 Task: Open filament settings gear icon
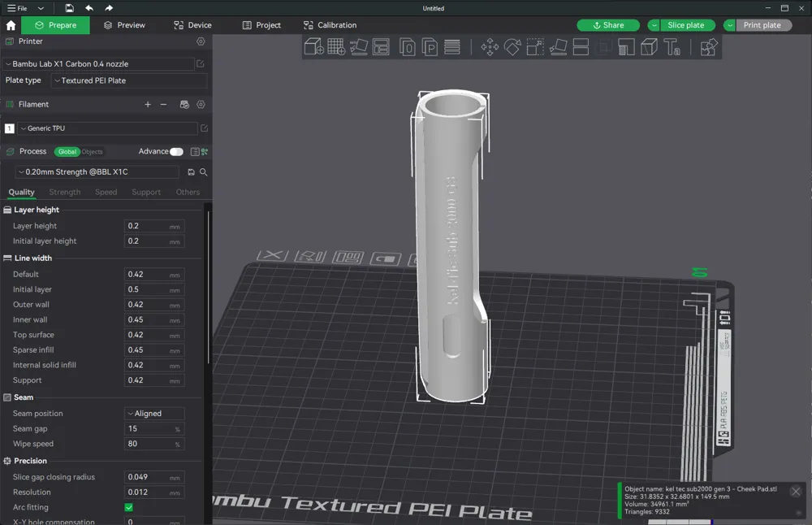point(201,104)
